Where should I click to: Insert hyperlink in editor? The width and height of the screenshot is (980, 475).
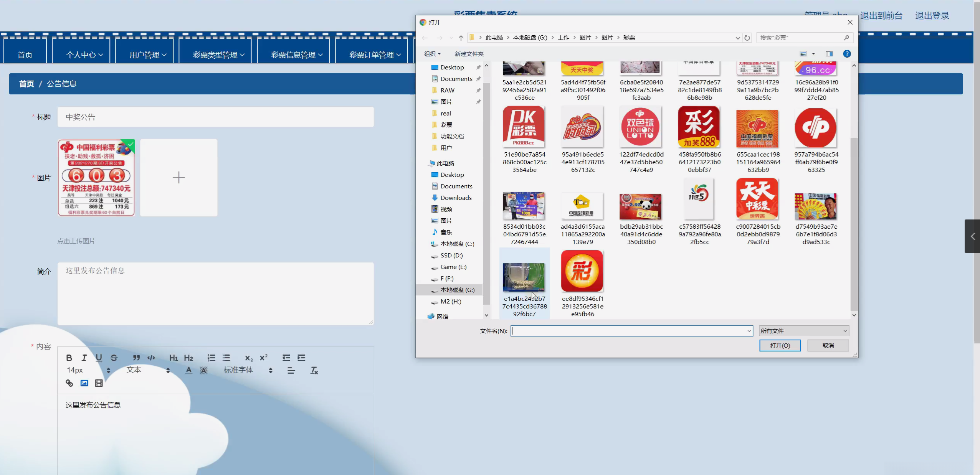[69, 383]
